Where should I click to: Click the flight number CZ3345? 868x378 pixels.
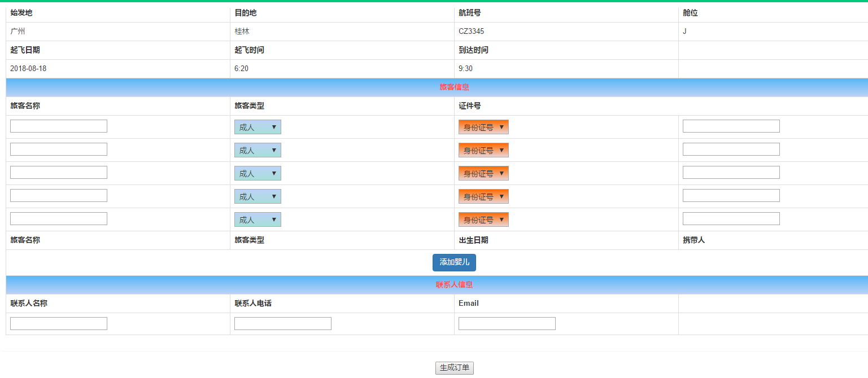coord(471,32)
